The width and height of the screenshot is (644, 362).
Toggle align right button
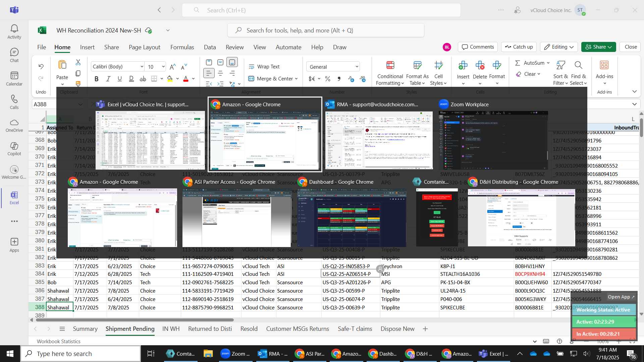click(x=232, y=73)
